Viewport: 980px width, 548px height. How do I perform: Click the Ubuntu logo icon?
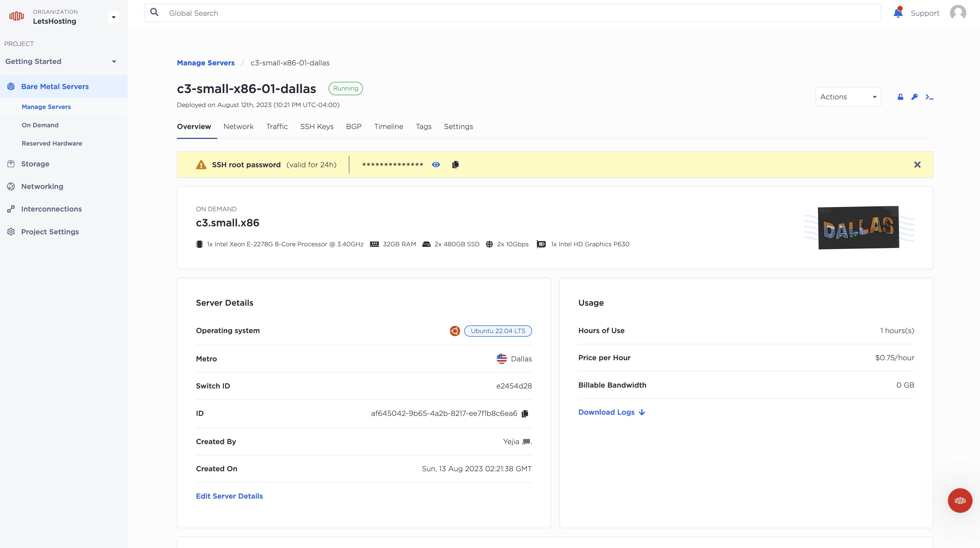tap(455, 331)
